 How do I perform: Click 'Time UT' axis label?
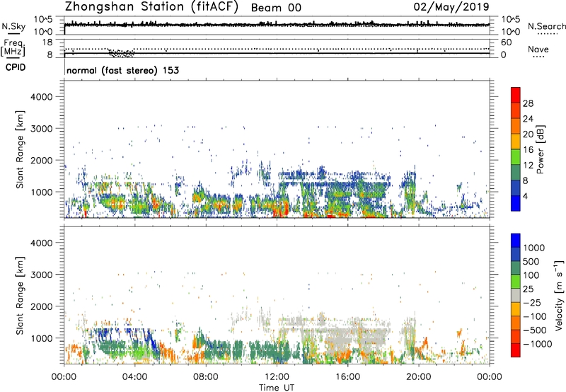(x=277, y=388)
